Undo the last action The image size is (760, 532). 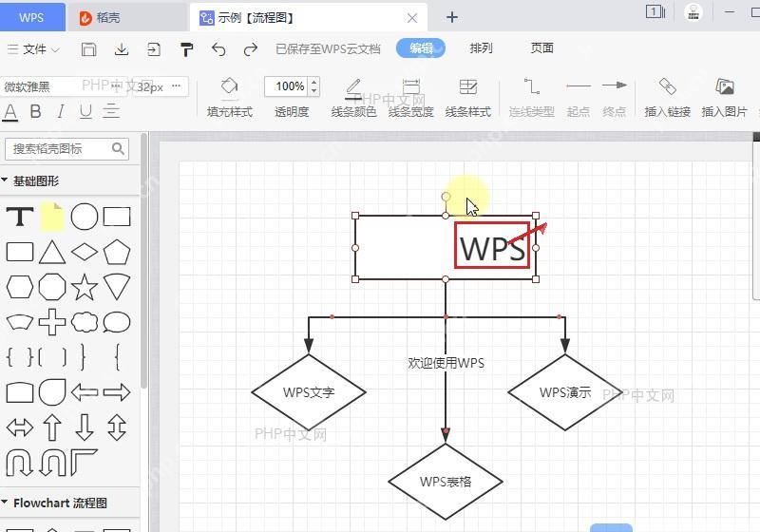[x=218, y=49]
